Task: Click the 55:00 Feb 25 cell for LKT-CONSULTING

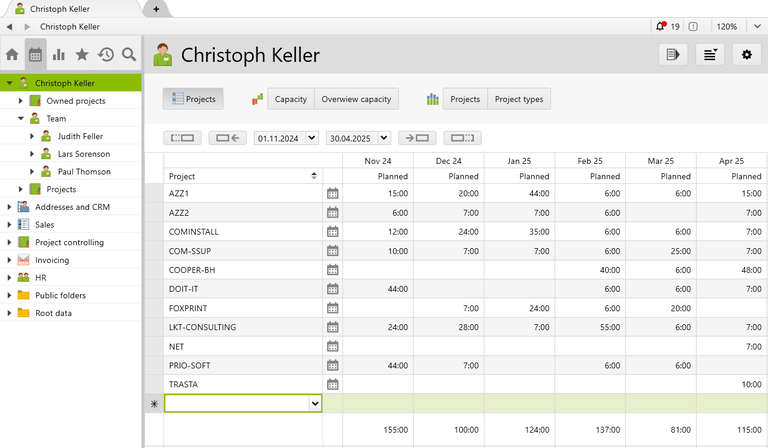Action: point(590,327)
